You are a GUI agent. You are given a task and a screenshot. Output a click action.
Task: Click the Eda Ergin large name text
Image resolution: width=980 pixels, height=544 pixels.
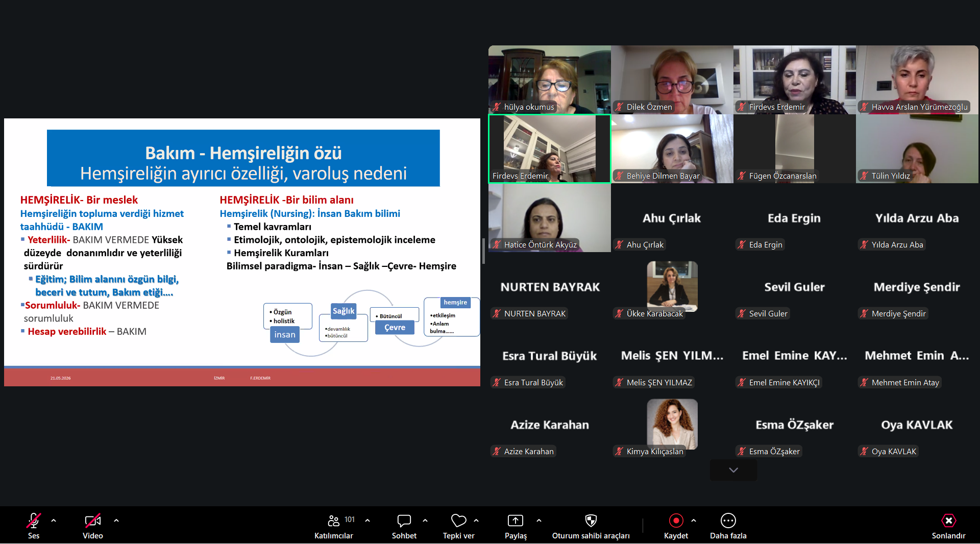coord(794,218)
